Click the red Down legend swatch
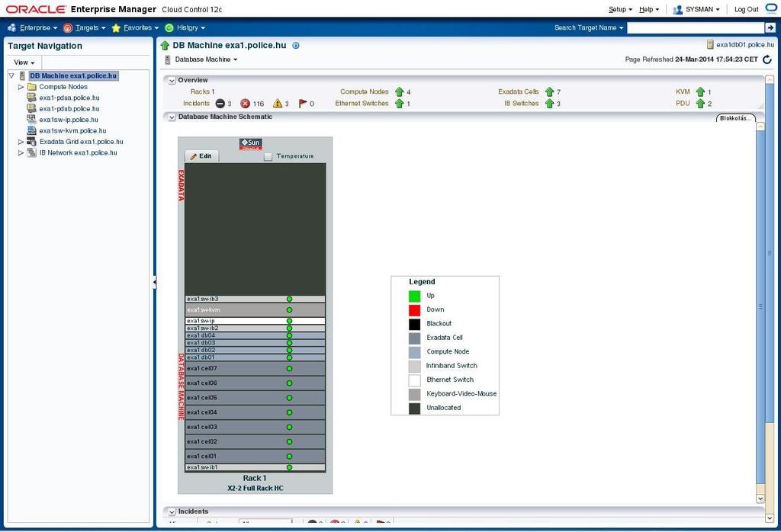This screenshot has width=781, height=532. [414, 310]
